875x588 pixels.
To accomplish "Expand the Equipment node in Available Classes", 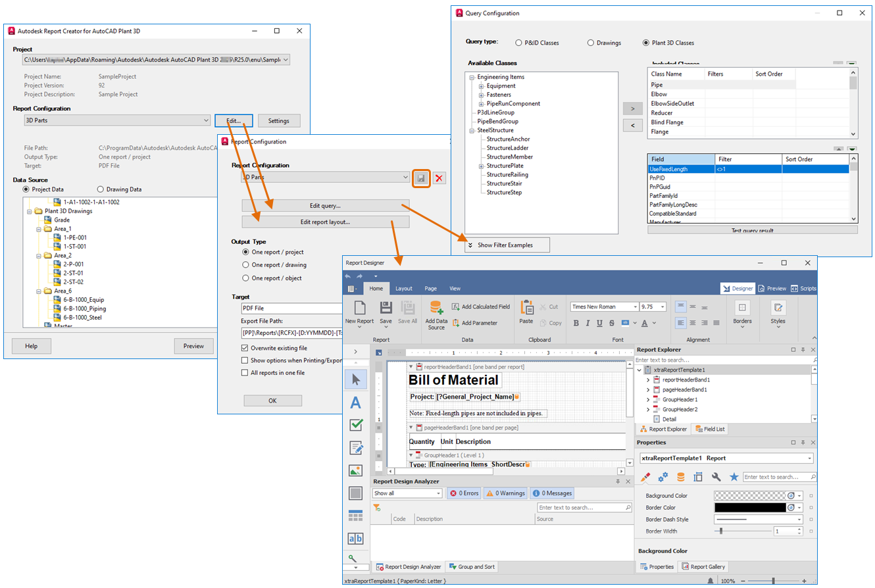I will coord(481,86).
